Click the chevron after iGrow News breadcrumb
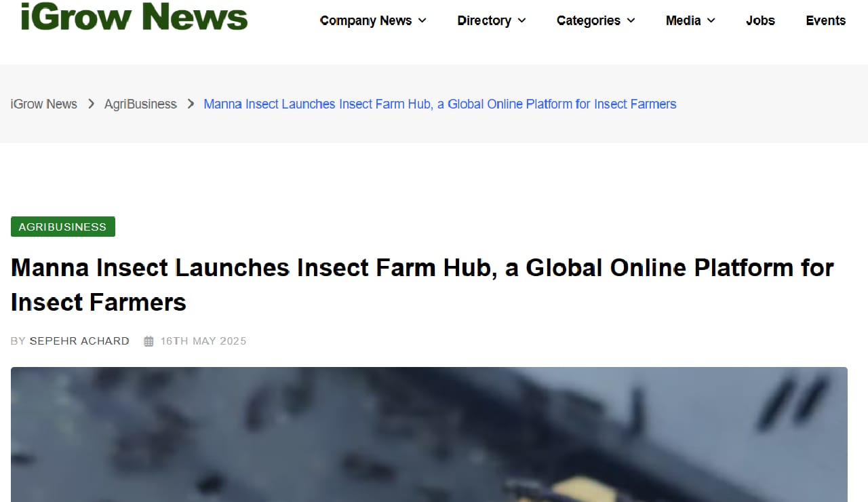 [91, 104]
